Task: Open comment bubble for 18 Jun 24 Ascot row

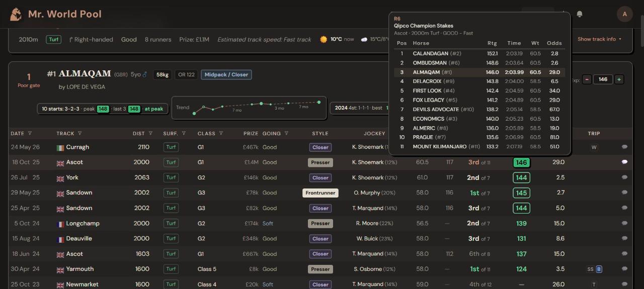Action: [624, 254]
